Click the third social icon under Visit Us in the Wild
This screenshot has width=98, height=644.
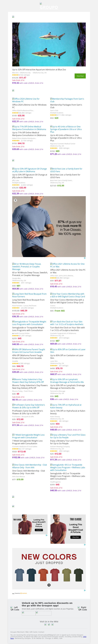53,624
